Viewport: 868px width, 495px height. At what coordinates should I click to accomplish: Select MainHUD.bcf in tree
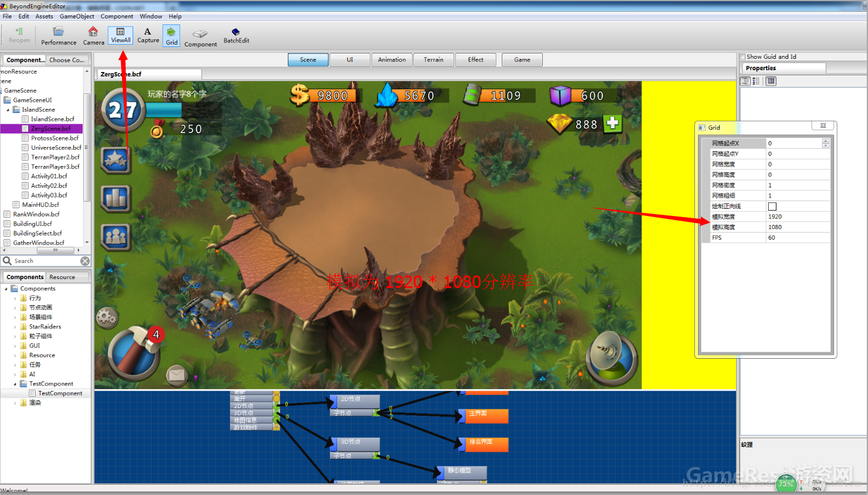pos(40,205)
